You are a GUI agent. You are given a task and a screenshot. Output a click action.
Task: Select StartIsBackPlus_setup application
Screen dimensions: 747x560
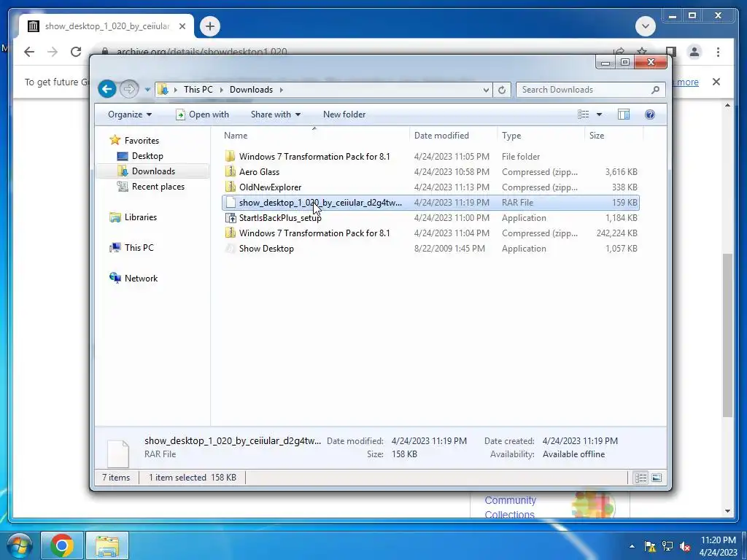point(430,217)
